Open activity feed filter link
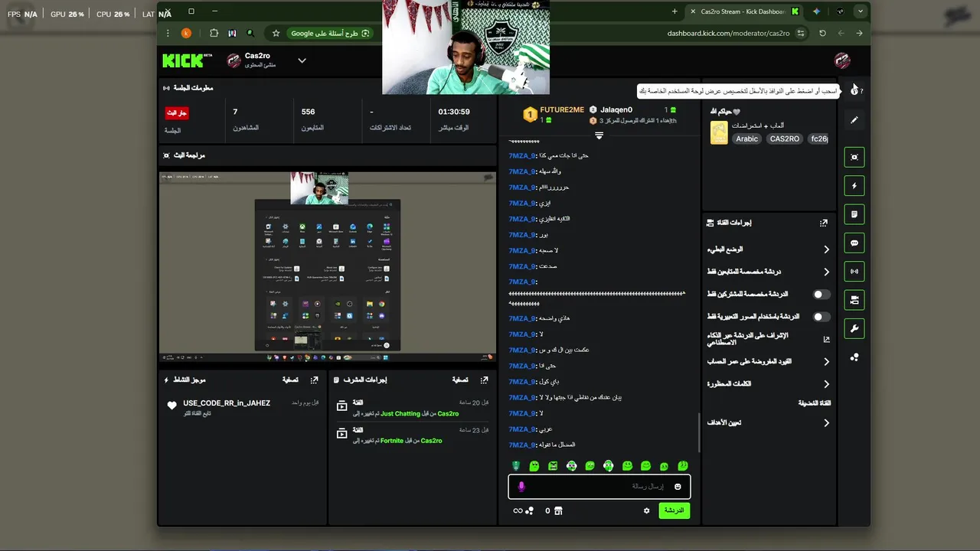 [x=290, y=380]
